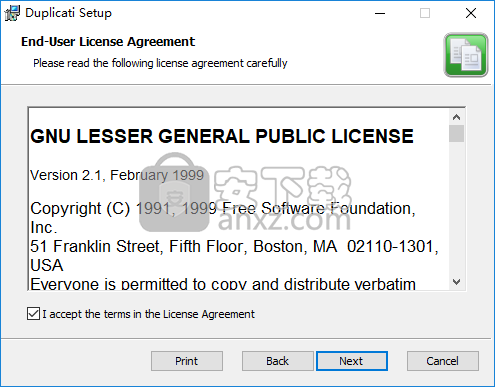The image size is (495, 387).
Task: Cancel the Duplicati installation
Action: (x=443, y=361)
